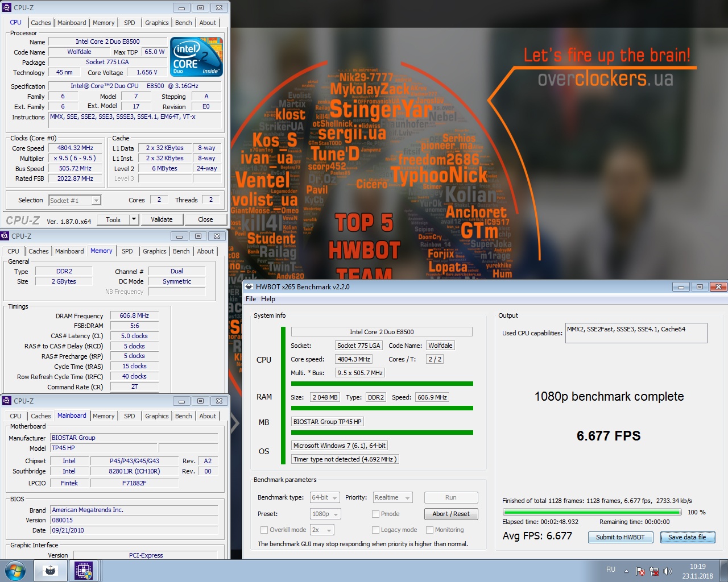Minimize the Memory CPU-Z window
Screen dimensions: 728x582
pyautogui.click(x=179, y=236)
